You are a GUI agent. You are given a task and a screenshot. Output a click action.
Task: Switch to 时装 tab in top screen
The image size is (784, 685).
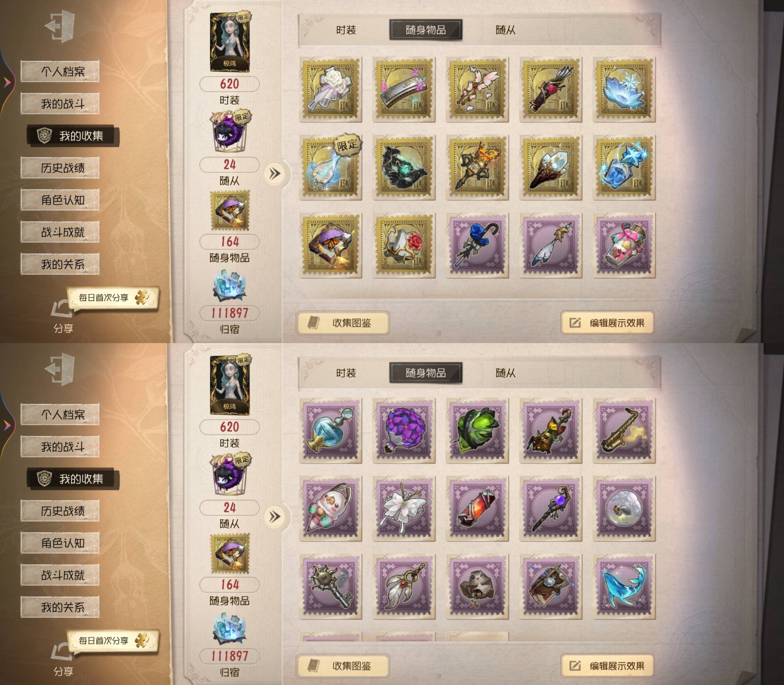pos(346,30)
